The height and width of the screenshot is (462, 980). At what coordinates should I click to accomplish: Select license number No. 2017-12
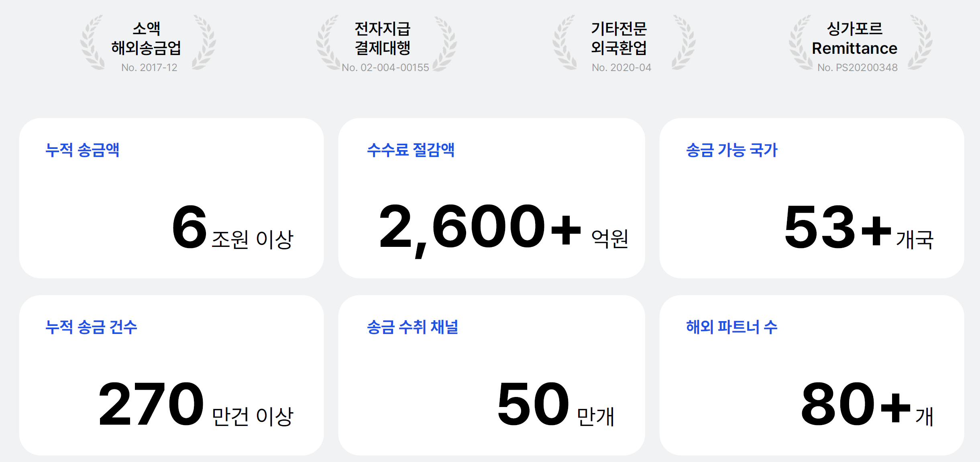click(149, 67)
